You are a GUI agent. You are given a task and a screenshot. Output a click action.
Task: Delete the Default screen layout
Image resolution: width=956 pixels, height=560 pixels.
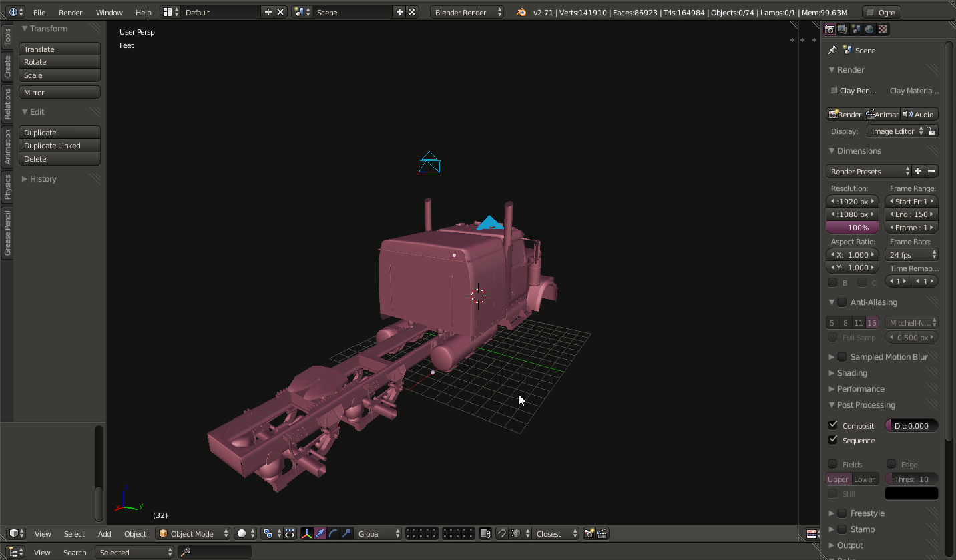pos(280,12)
